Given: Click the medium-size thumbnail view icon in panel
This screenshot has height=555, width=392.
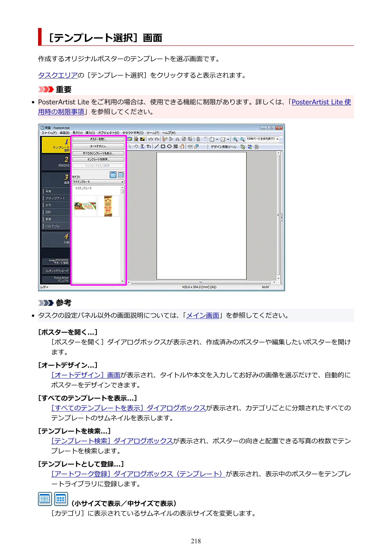Looking at the screenshot, I should 121,175.
